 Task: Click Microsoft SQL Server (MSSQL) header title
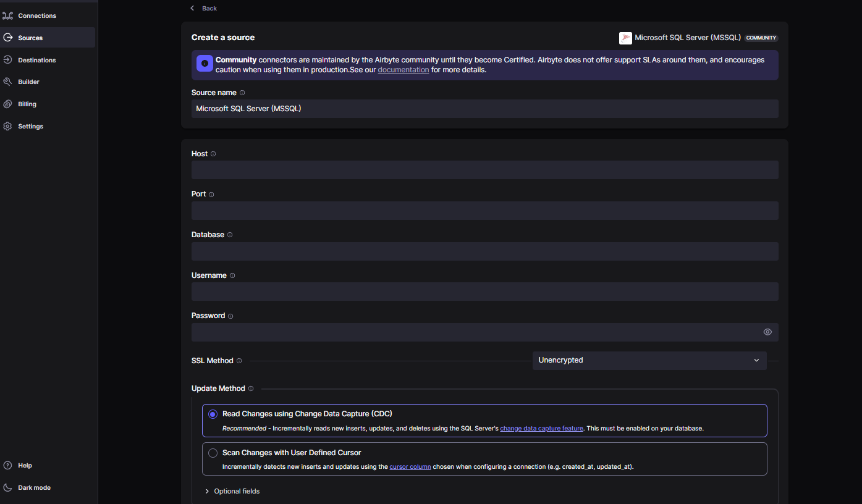point(688,38)
